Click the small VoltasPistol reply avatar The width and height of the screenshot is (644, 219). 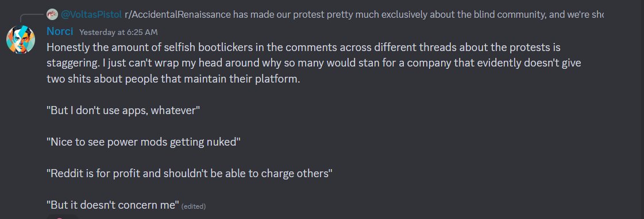coord(52,15)
